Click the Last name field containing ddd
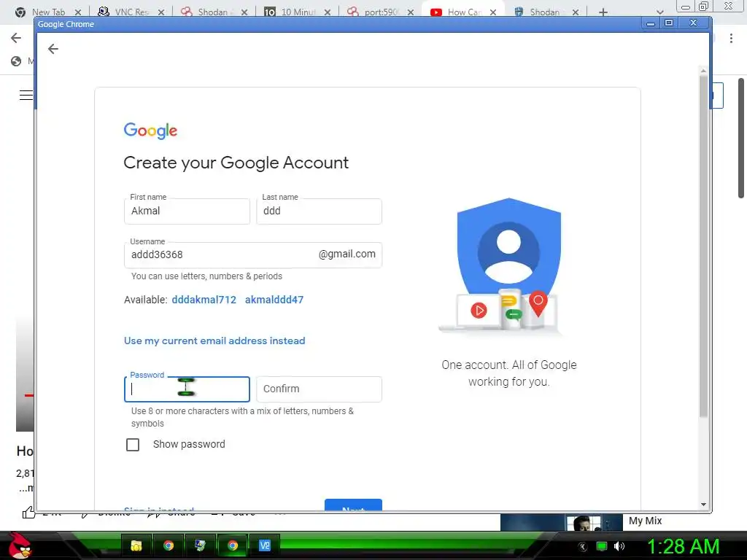 coord(319,211)
